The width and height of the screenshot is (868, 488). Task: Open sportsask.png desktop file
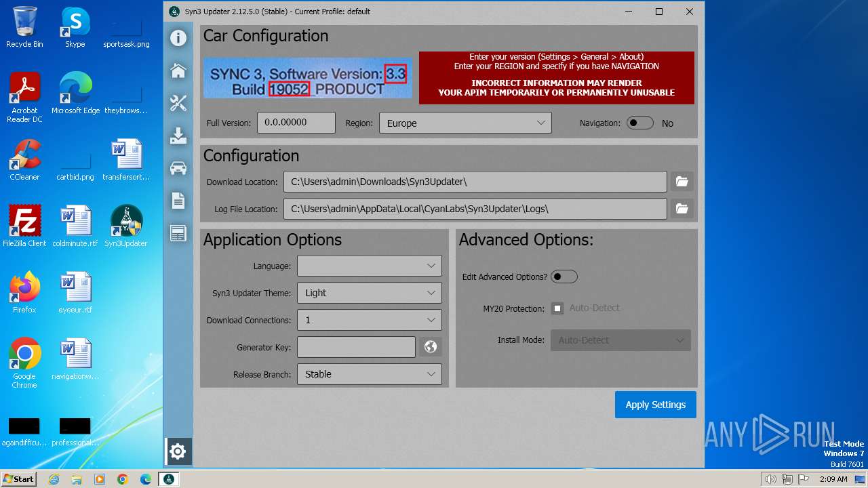pyautogui.click(x=126, y=32)
